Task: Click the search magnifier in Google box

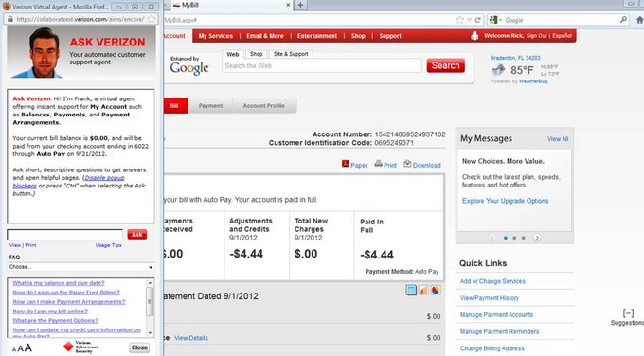Action: [623, 19]
